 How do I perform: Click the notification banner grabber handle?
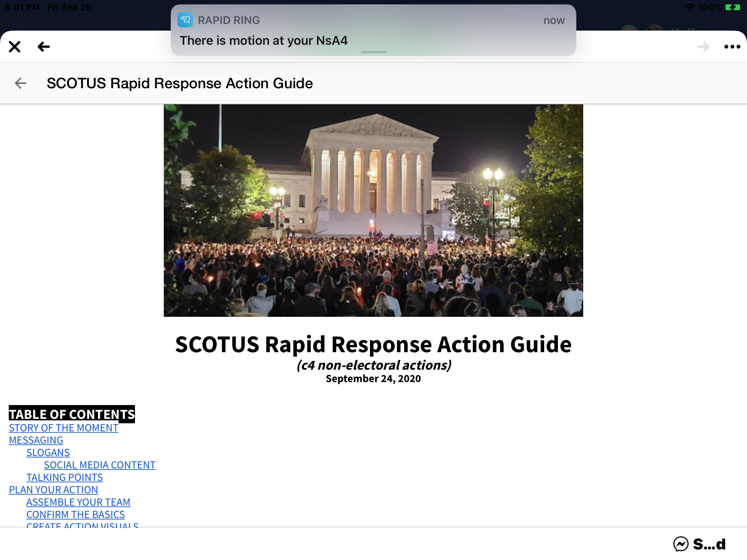point(373,52)
